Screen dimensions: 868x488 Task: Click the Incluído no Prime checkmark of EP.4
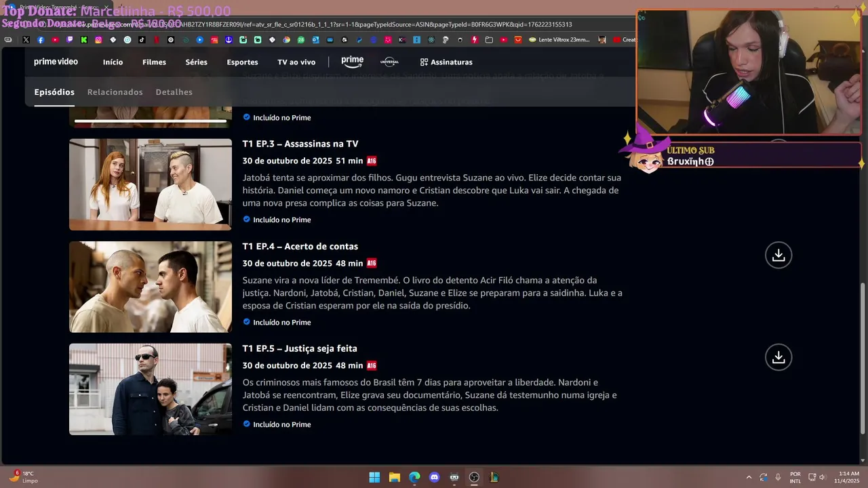(x=246, y=322)
